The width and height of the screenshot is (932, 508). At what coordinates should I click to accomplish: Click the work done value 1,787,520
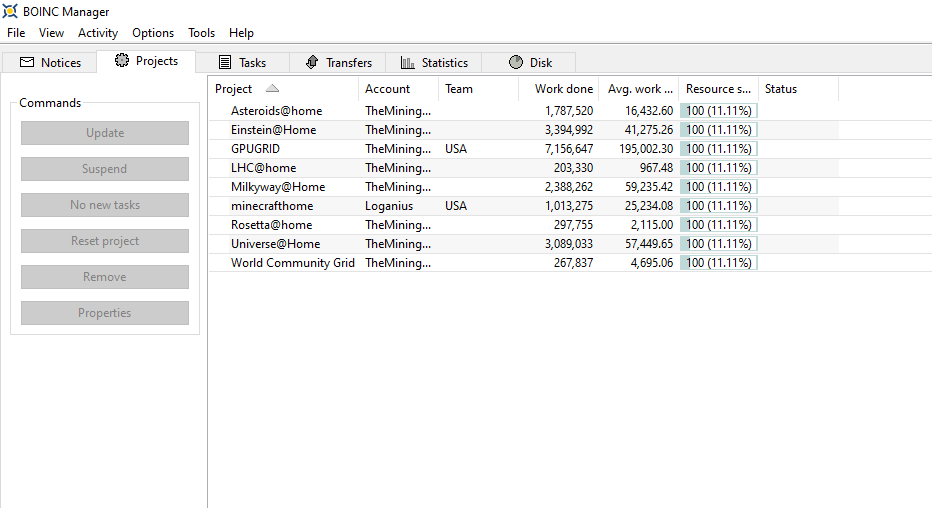coord(569,111)
